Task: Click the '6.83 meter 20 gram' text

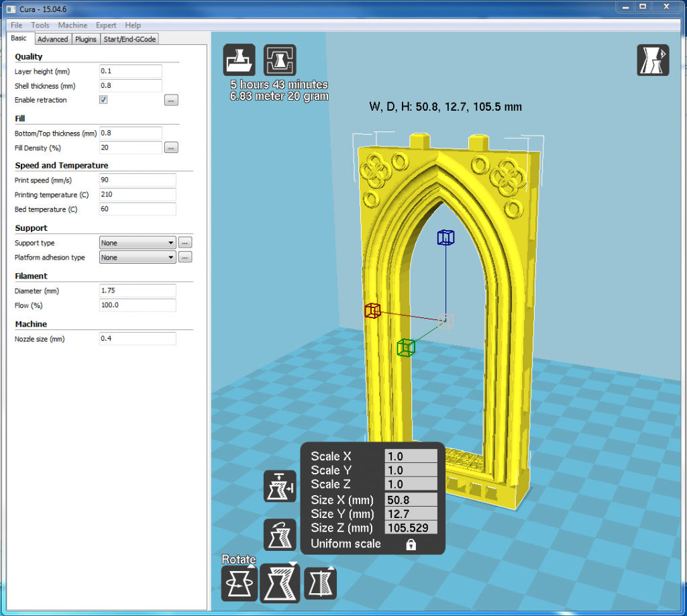Action: [280, 97]
